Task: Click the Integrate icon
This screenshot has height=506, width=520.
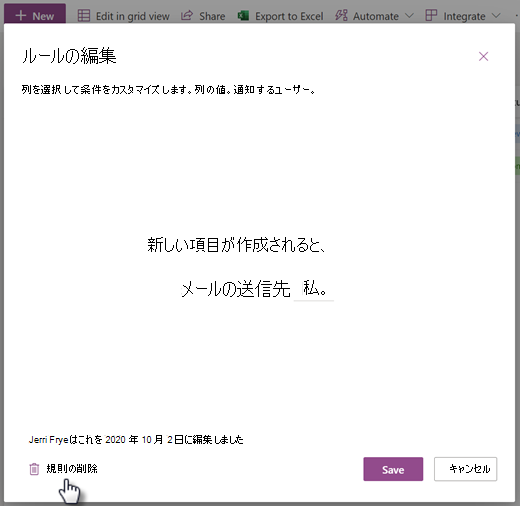Action: [431, 15]
